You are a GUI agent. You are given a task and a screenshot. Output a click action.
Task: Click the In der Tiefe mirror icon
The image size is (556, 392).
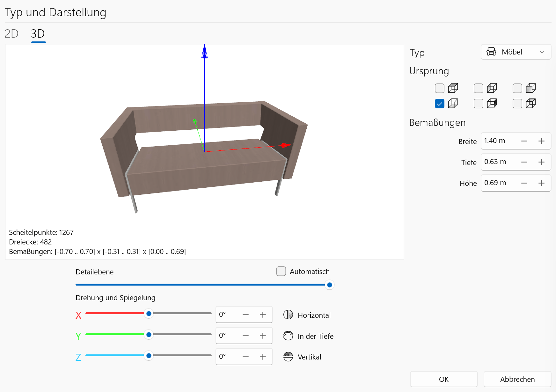[x=288, y=336]
